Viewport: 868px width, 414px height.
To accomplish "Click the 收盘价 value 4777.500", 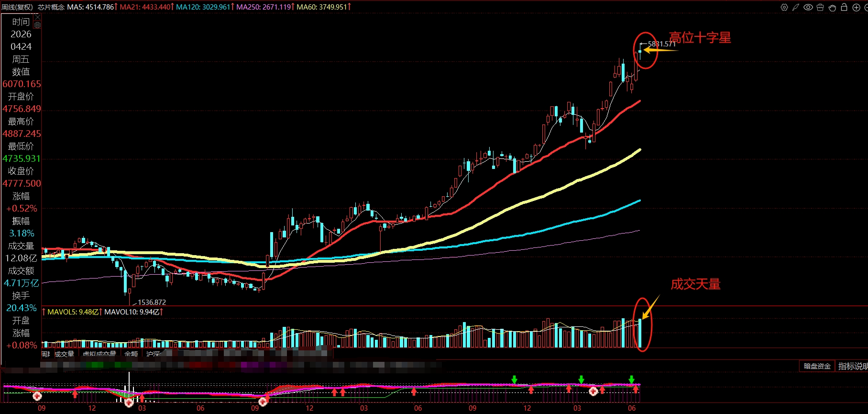I will coord(22,184).
